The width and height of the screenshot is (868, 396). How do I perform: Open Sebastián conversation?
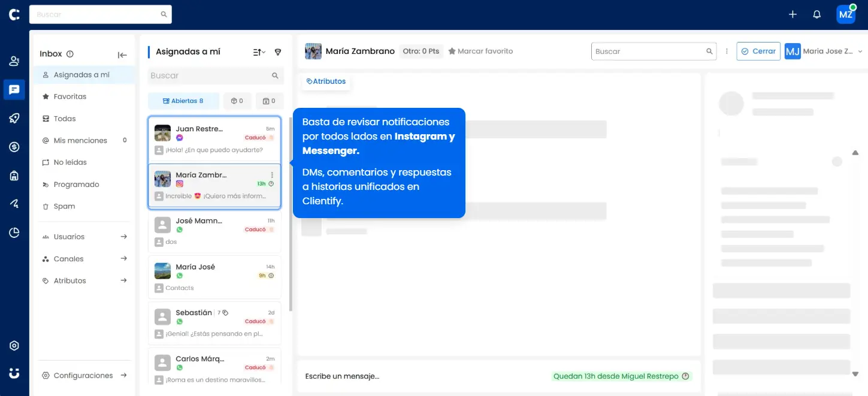(214, 323)
